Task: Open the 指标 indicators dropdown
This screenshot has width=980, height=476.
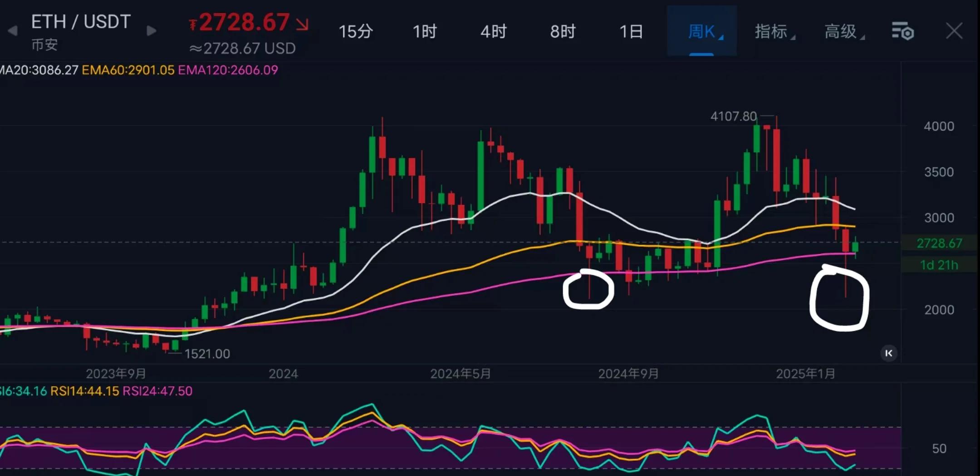Action: [775, 31]
